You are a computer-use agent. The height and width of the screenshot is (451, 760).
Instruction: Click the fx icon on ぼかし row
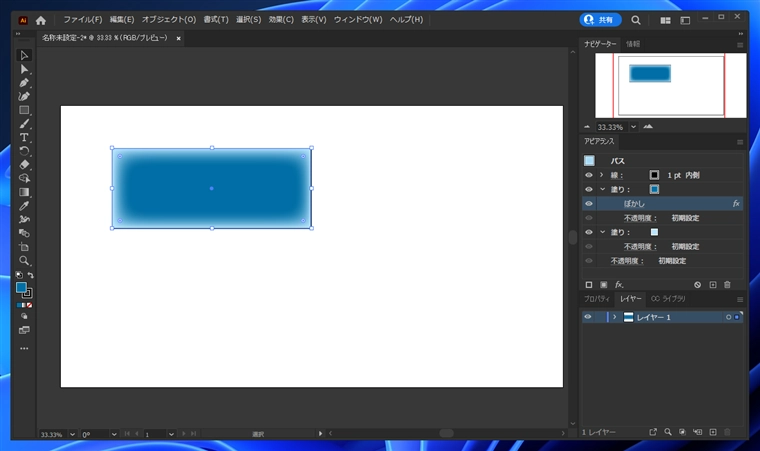[x=736, y=204]
